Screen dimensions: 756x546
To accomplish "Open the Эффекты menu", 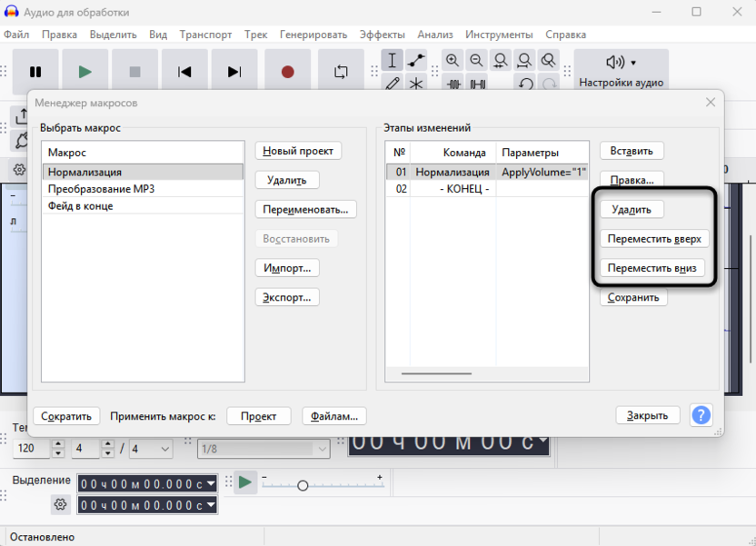I will [382, 35].
